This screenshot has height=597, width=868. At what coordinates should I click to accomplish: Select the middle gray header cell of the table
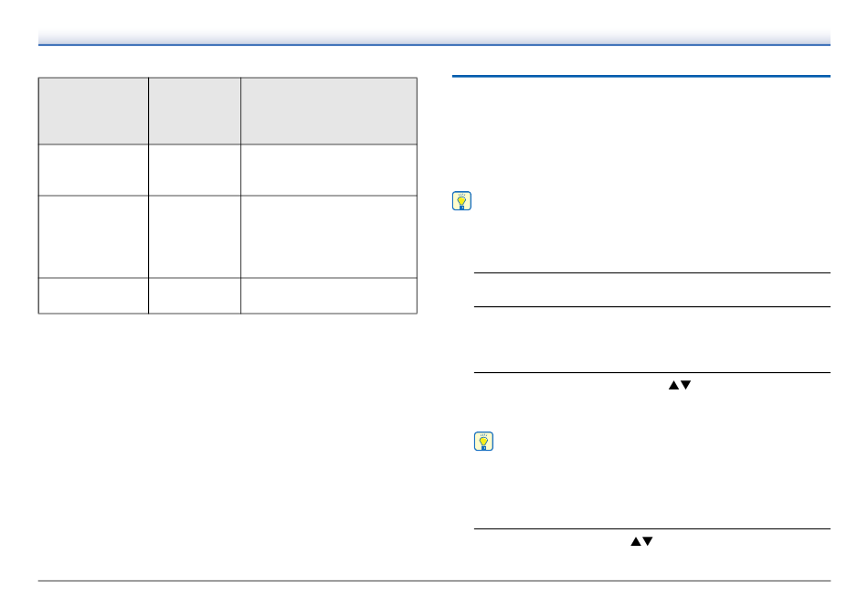pyautogui.click(x=195, y=112)
